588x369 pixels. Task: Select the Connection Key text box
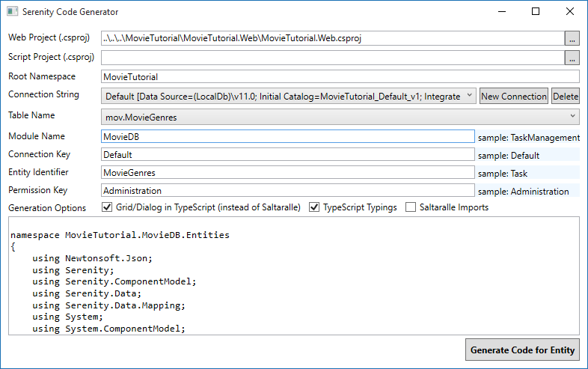(287, 154)
